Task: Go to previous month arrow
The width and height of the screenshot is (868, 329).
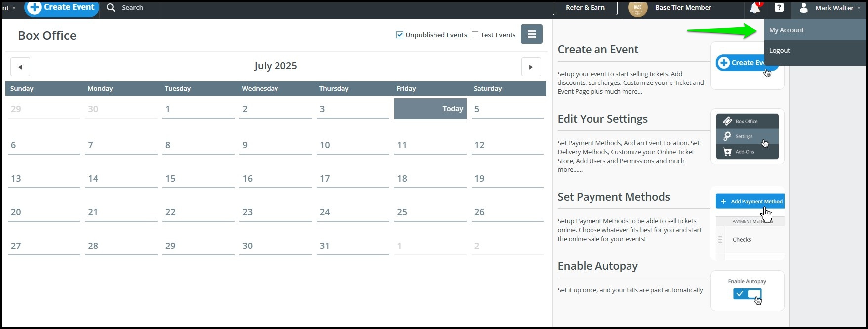Action: click(x=20, y=67)
